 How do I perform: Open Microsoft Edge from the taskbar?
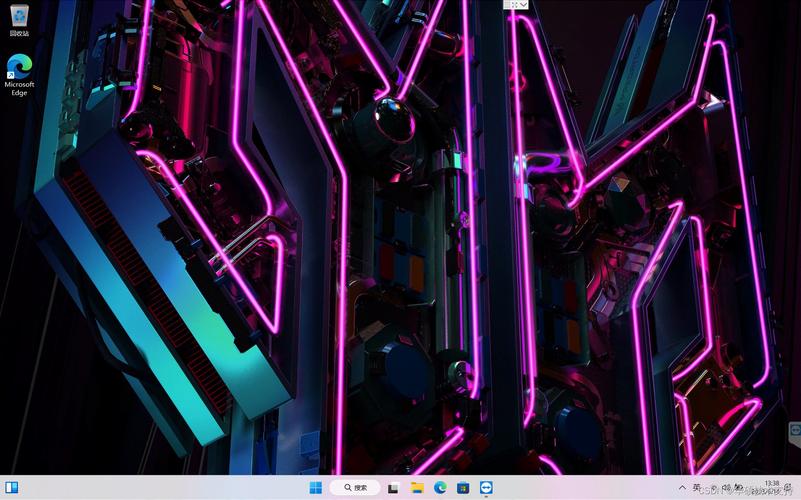pyautogui.click(x=440, y=488)
